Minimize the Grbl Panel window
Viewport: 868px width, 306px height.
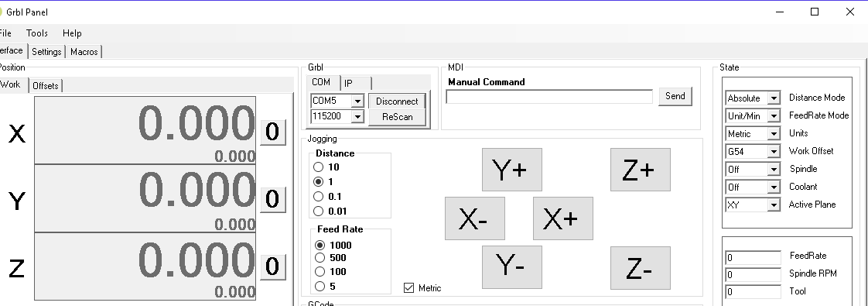pyautogui.click(x=780, y=12)
